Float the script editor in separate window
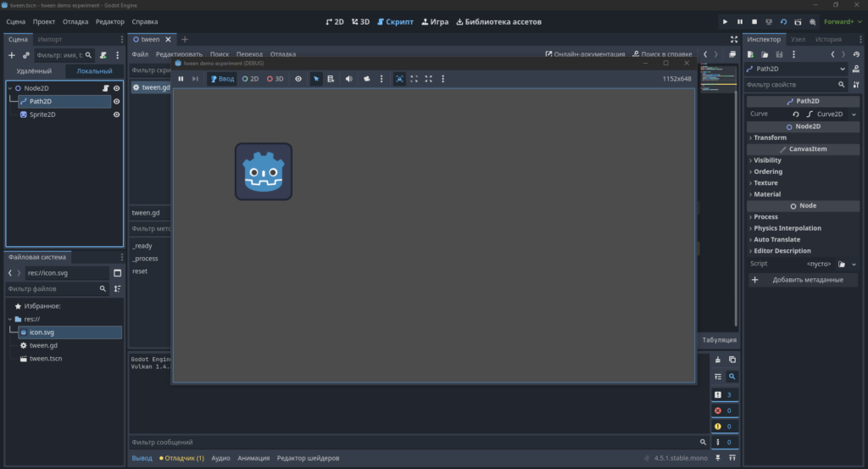The image size is (868, 469). [x=732, y=54]
